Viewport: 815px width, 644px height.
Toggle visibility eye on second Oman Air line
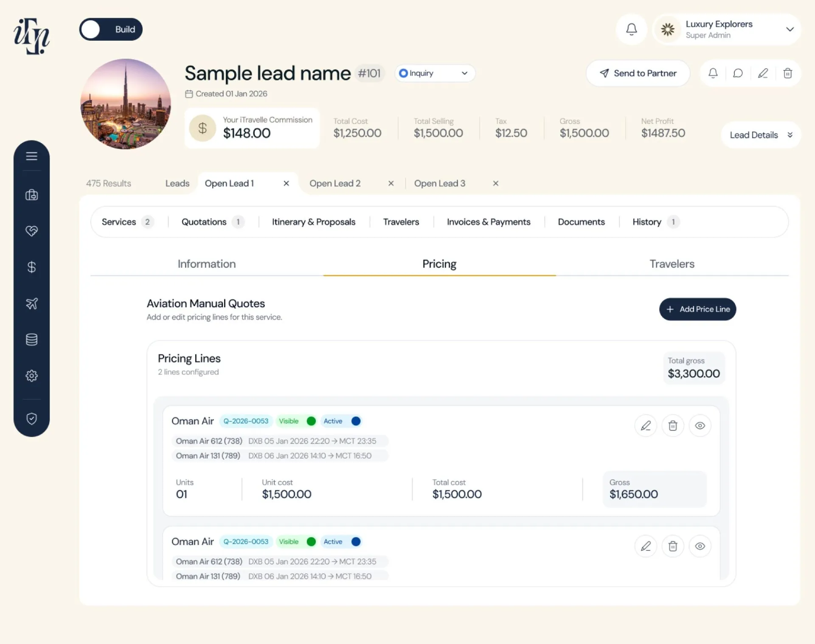(x=700, y=546)
